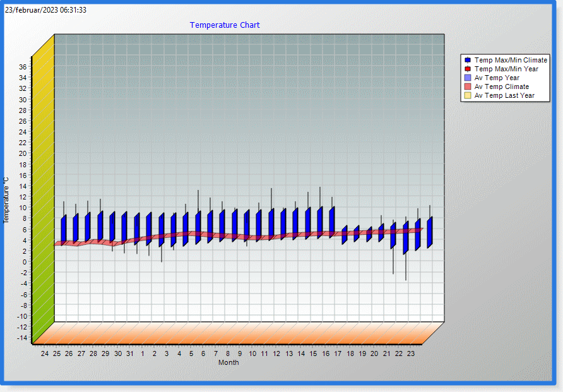Select the 'Av Temp Last Year' legend label
Image resolution: width=563 pixels, height=392 pixels.
coord(504,95)
